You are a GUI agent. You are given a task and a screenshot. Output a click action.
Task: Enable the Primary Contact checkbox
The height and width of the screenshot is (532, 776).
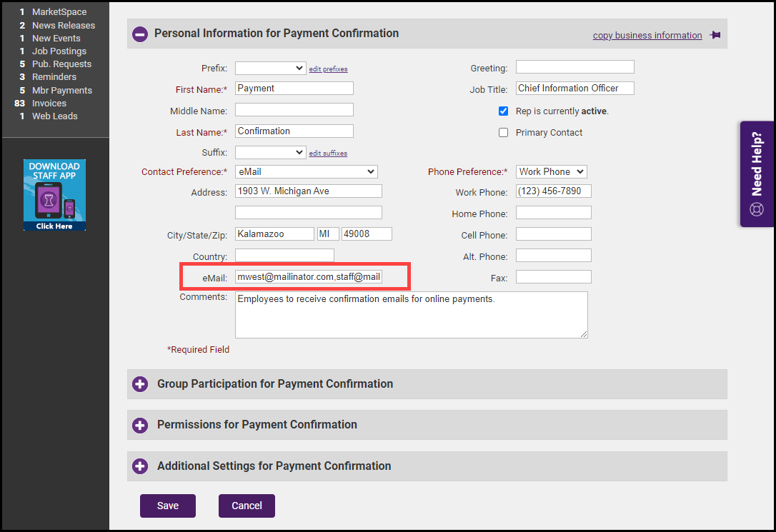coord(503,133)
